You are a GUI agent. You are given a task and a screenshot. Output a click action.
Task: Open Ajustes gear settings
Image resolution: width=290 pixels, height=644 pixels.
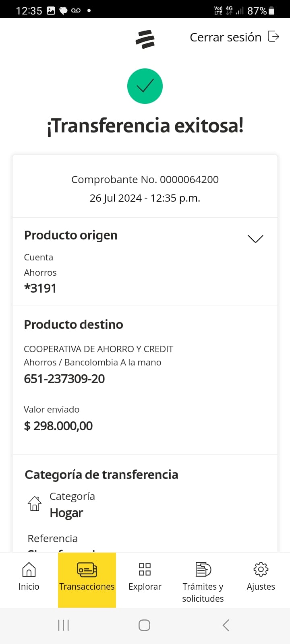[x=261, y=576]
